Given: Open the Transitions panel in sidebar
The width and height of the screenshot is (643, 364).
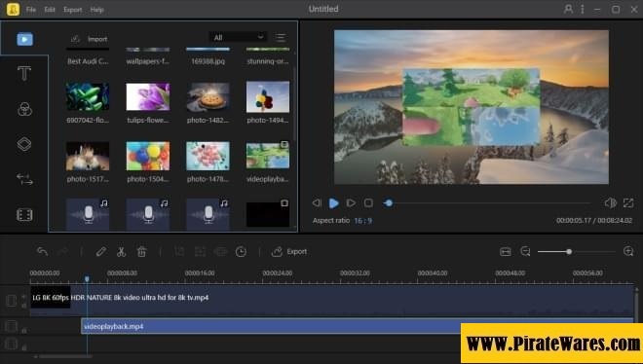Looking at the screenshot, I should (x=24, y=179).
